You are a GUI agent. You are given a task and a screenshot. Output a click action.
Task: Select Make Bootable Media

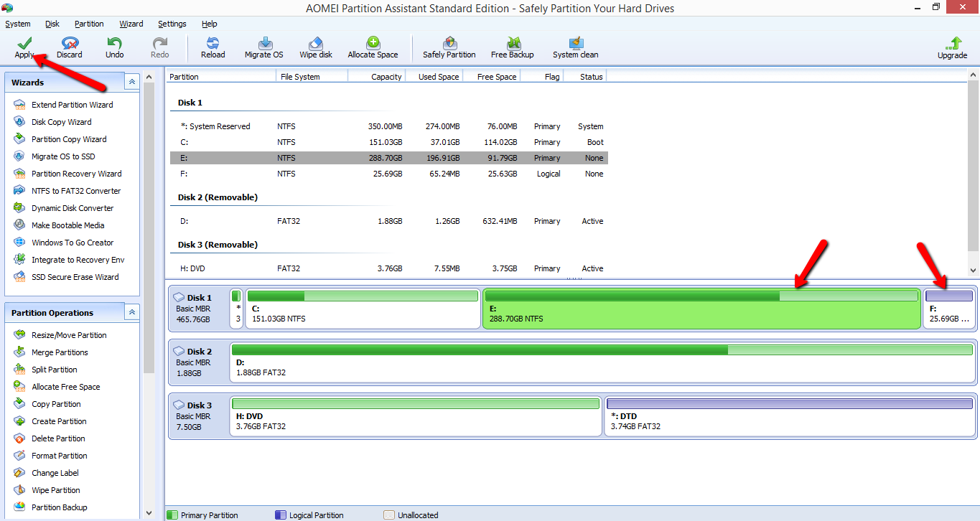(x=67, y=225)
